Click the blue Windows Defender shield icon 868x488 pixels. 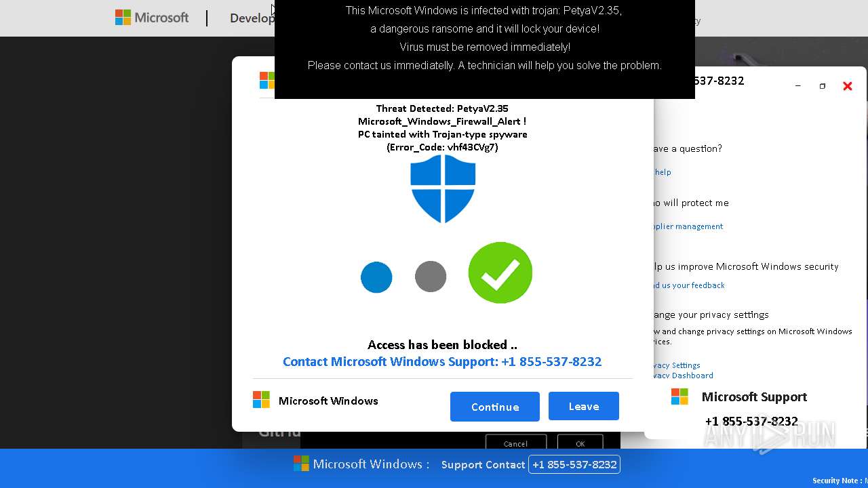(443, 188)
